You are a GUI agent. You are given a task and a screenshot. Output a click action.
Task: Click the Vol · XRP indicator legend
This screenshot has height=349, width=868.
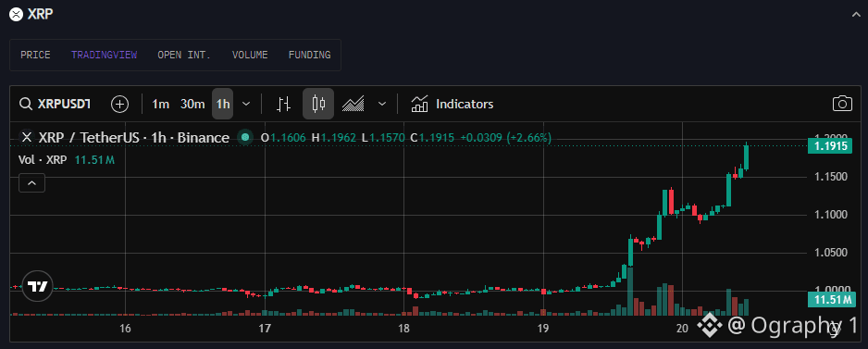67,160
